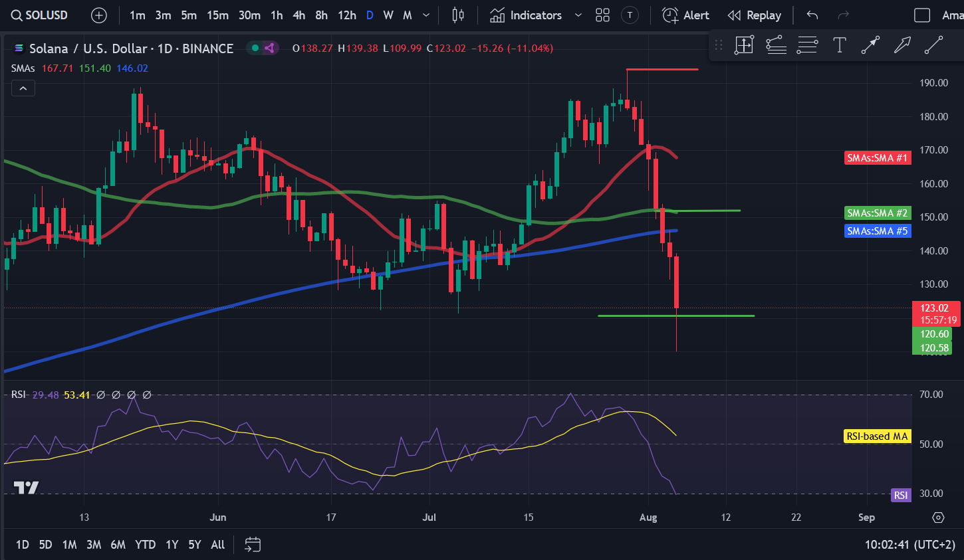Add a symbol with the plus icon
The image size is (964, 560).
click(98, 15)
